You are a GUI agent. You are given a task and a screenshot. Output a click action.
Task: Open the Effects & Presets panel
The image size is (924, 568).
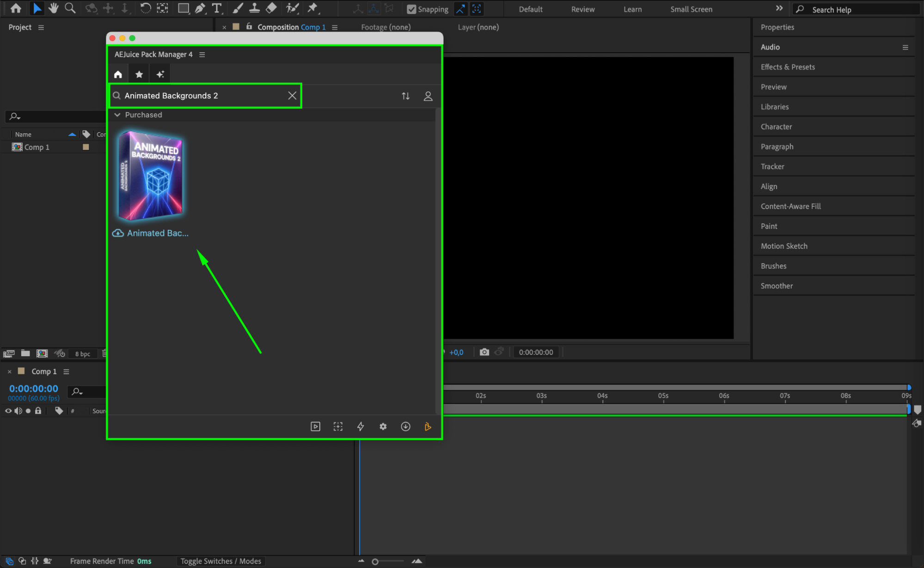click(x=788, y=67)
